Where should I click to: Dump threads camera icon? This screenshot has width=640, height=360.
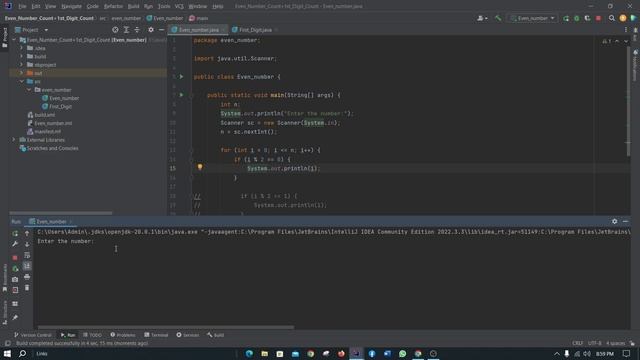coord(15,279)
